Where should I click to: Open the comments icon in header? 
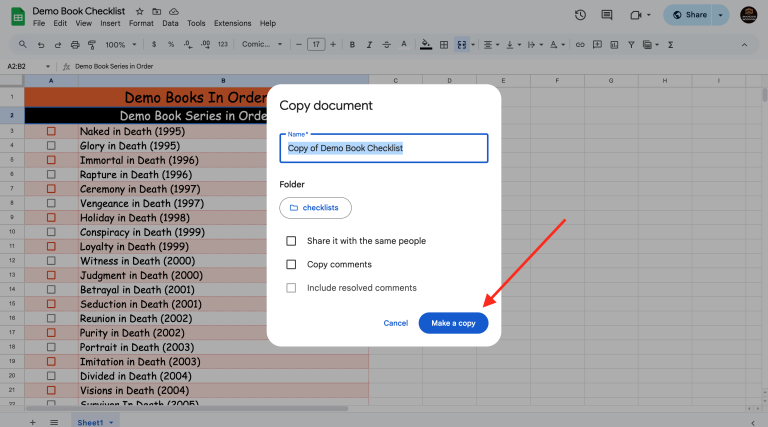tap(609, 15)
